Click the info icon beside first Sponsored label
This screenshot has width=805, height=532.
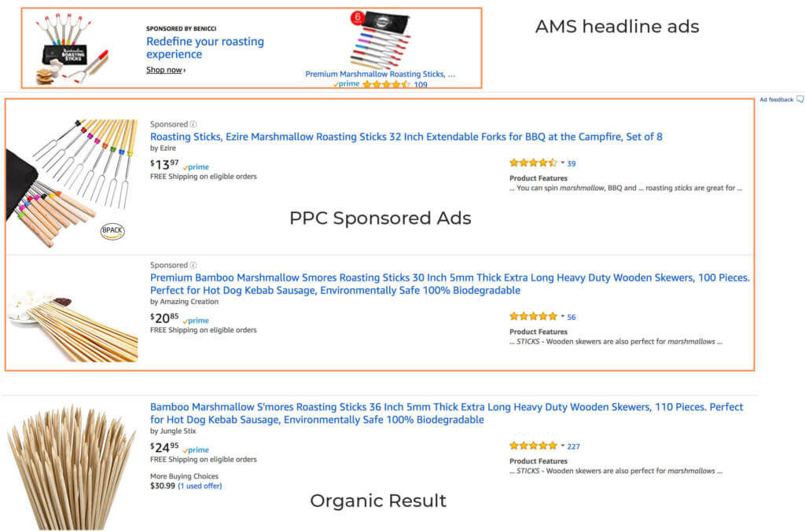click(x=194, y=124)
